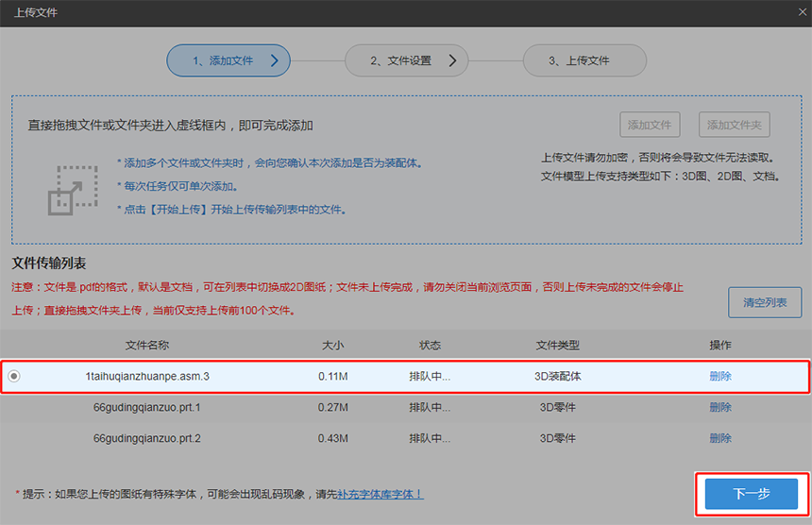Click the 文件传输列表 heading
The width and height of the screenshot is (812, 525).
coord(49,263)
